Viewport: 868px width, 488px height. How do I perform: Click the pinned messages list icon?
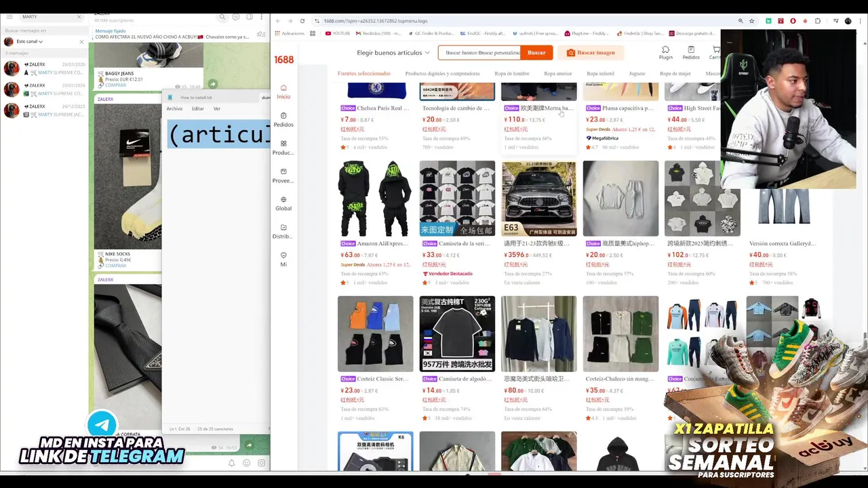[x=261, y=34]
